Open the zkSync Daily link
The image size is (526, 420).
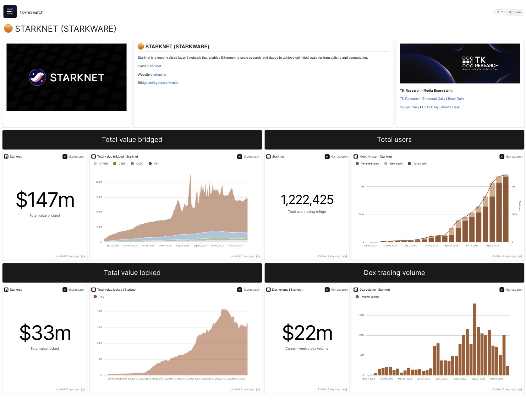[x=409, y=107]
